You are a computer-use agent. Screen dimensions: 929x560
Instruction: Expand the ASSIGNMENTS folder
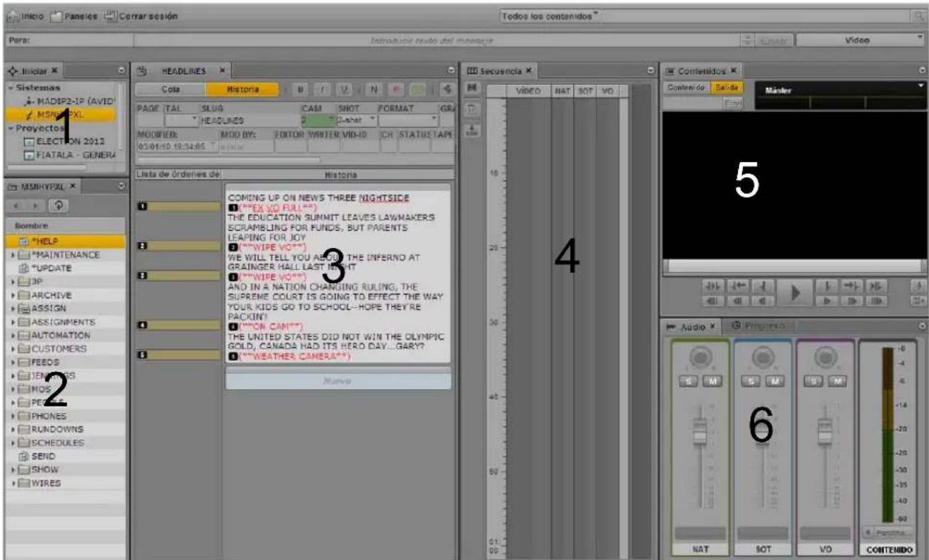pos(13,322)
